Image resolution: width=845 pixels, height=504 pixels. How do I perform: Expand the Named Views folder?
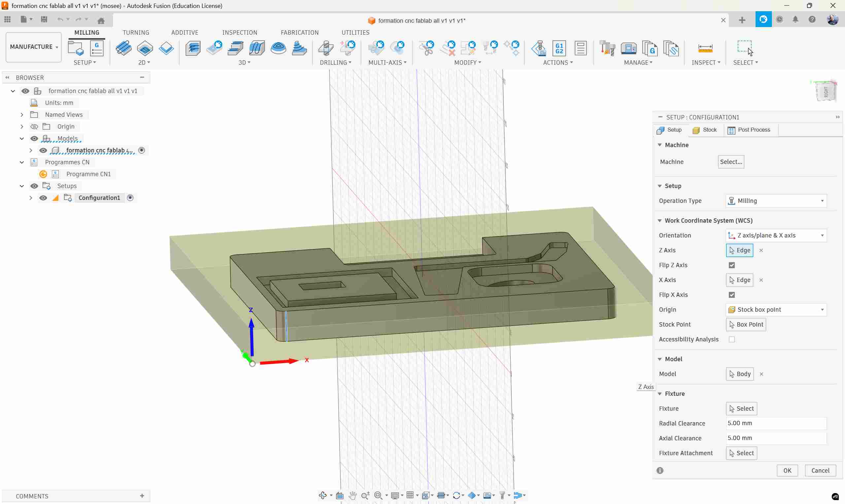22,114
